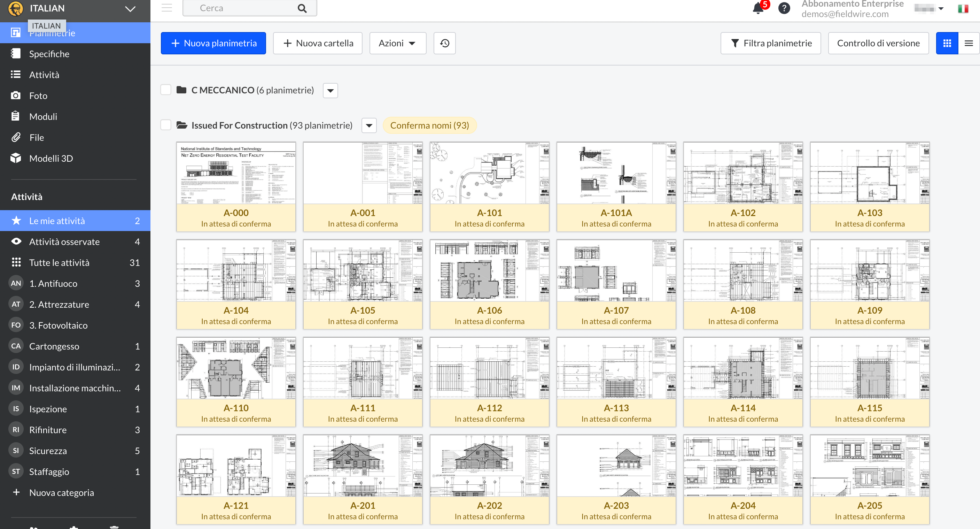Click the Nuova planimetria button
This screenshot has width=980, height=529.
[213, 43]
